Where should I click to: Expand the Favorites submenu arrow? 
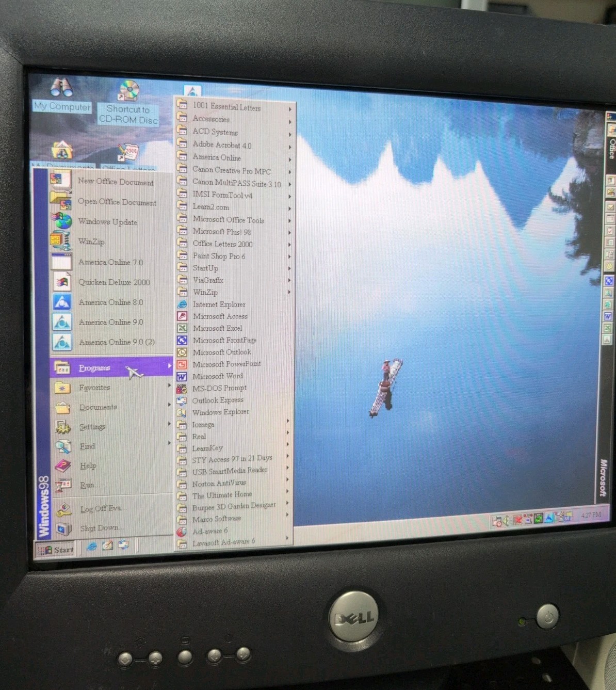click(169, 386)
